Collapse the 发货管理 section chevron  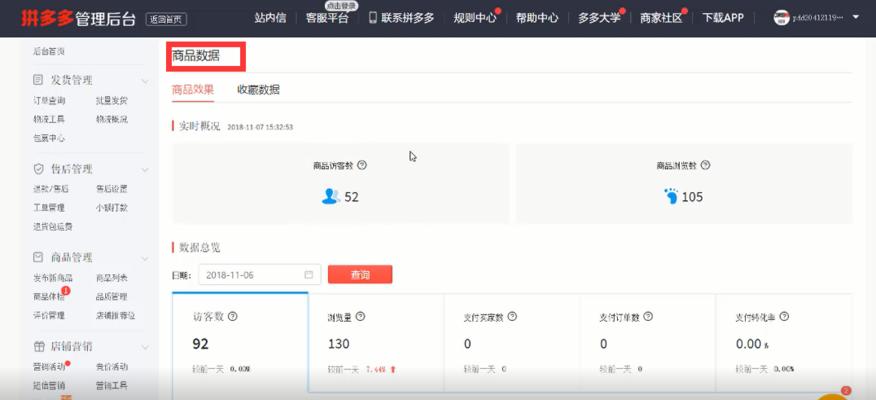coord(145,82)
